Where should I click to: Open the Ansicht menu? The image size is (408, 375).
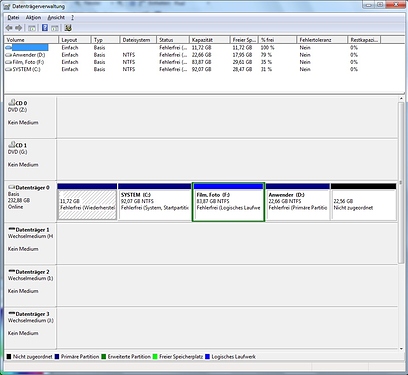pyautogui.click(x=56, y=17)
